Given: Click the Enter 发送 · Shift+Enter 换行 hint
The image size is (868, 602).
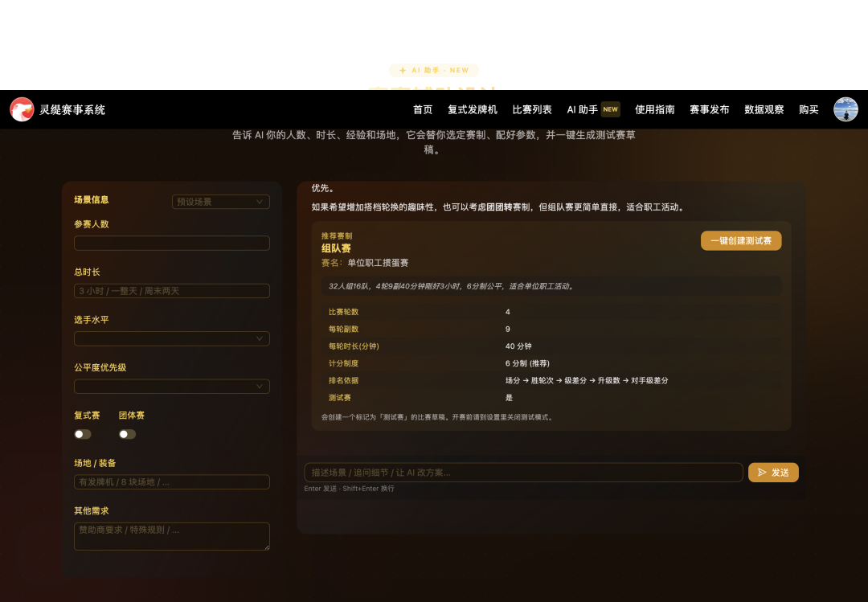Looking at the screenshot, I should pyautogui.click(x=349, y=489).
